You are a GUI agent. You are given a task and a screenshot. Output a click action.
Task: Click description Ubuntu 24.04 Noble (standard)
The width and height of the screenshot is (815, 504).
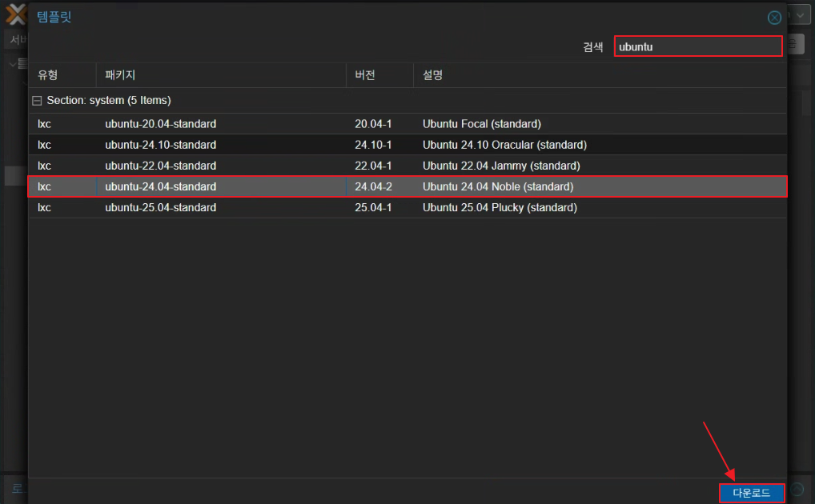498,186
